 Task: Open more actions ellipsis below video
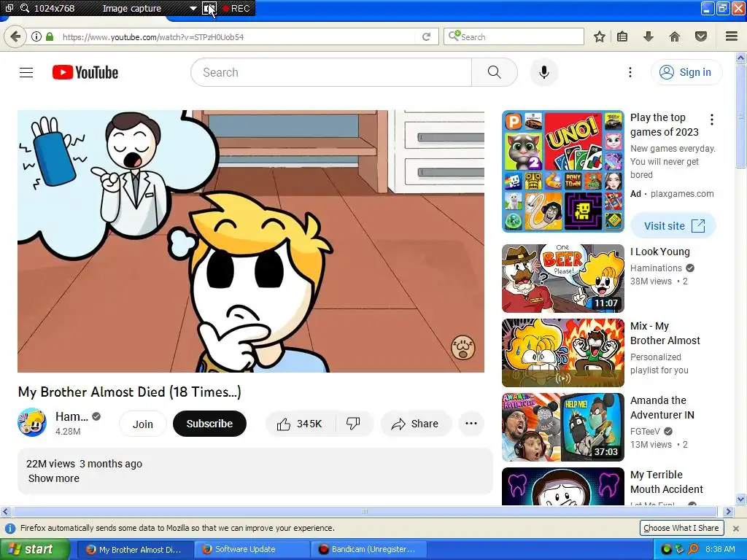point(471,424)
